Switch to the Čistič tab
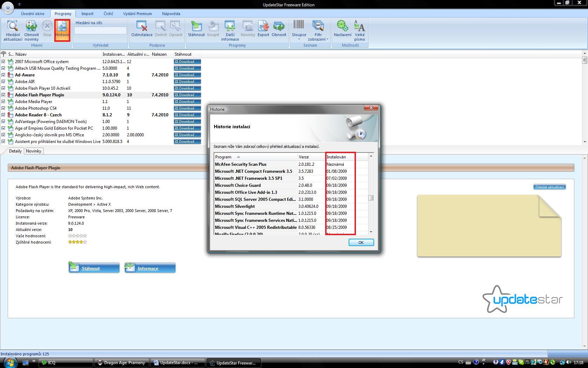 (x=108, y=14)
